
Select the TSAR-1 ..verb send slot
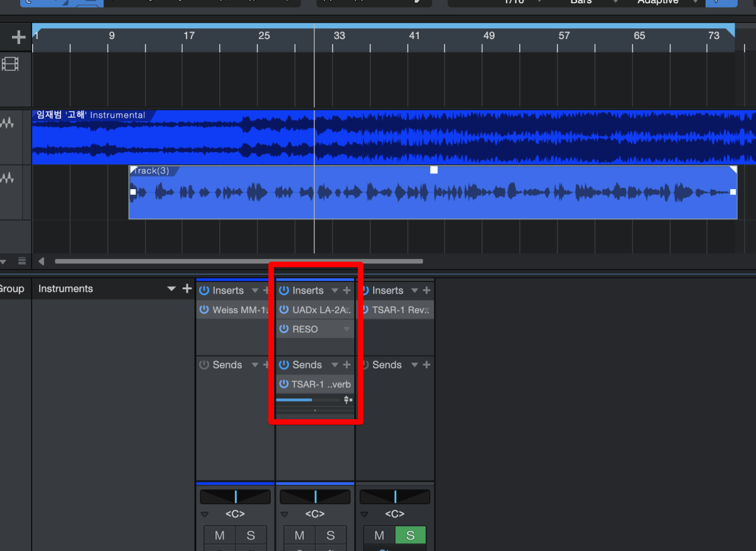321,384
